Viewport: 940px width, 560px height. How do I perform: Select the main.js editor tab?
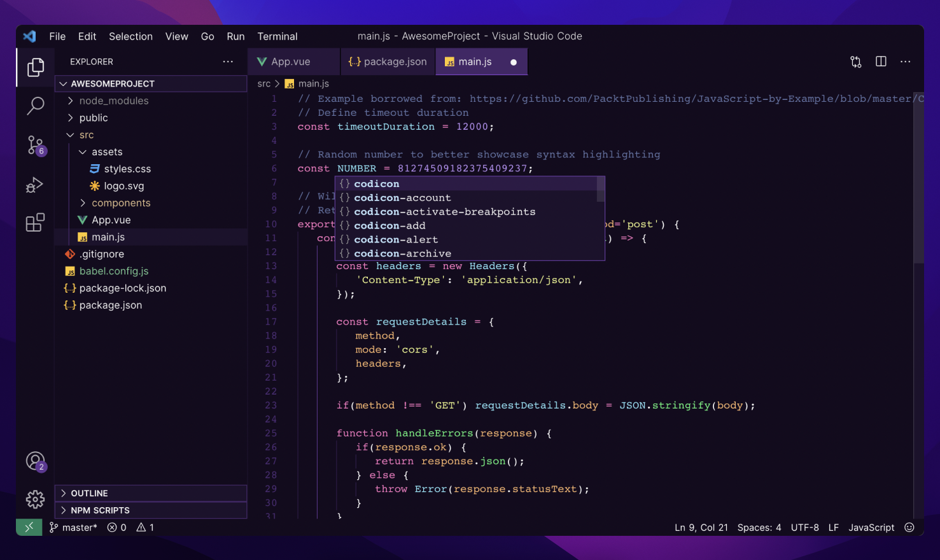[481, 62]
